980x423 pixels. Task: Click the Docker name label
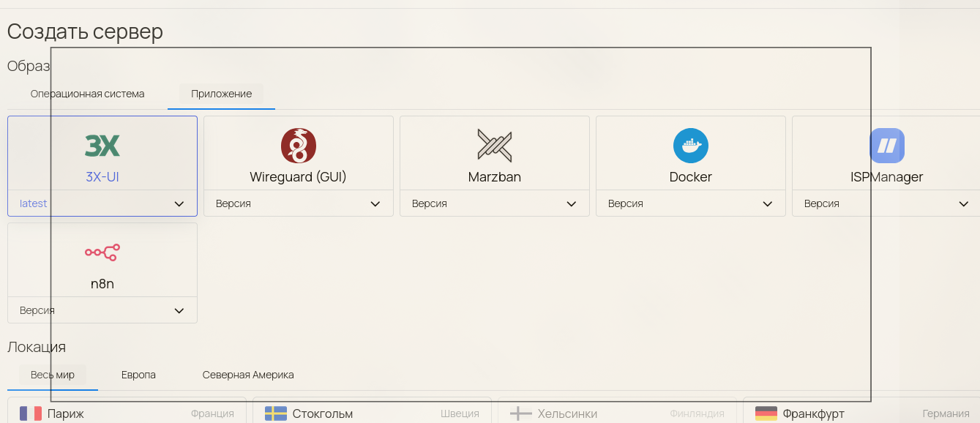pos(691,177)
